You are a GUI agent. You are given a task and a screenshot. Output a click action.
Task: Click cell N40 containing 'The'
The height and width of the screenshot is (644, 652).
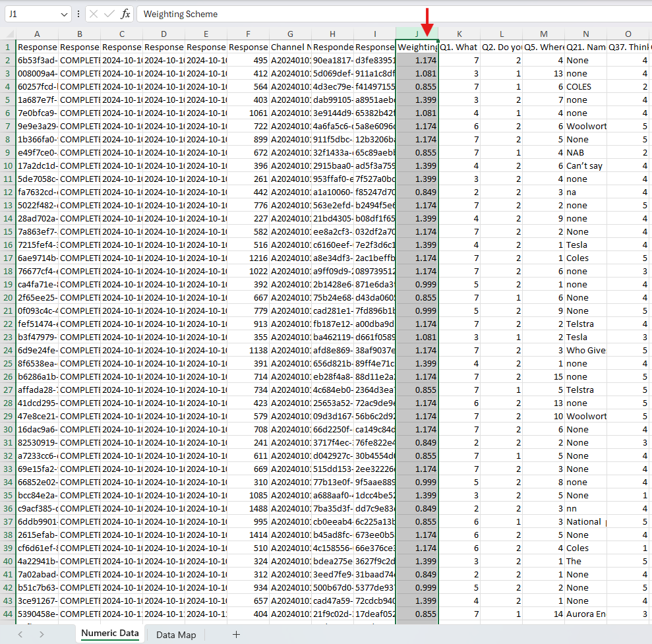click(585, 561)
